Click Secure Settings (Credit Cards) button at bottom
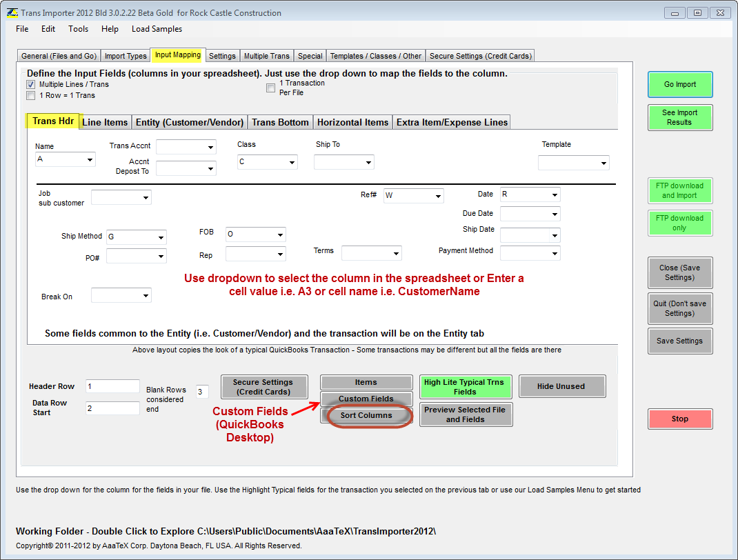This screenshot has height=560, width=738. click(x=264, y=387)
